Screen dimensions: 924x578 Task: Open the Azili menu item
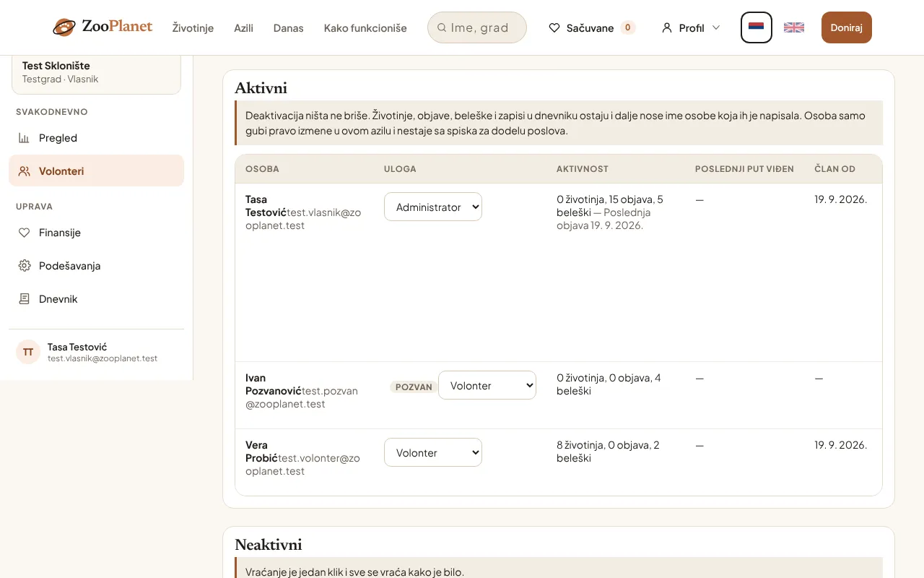tap(243, 28)
